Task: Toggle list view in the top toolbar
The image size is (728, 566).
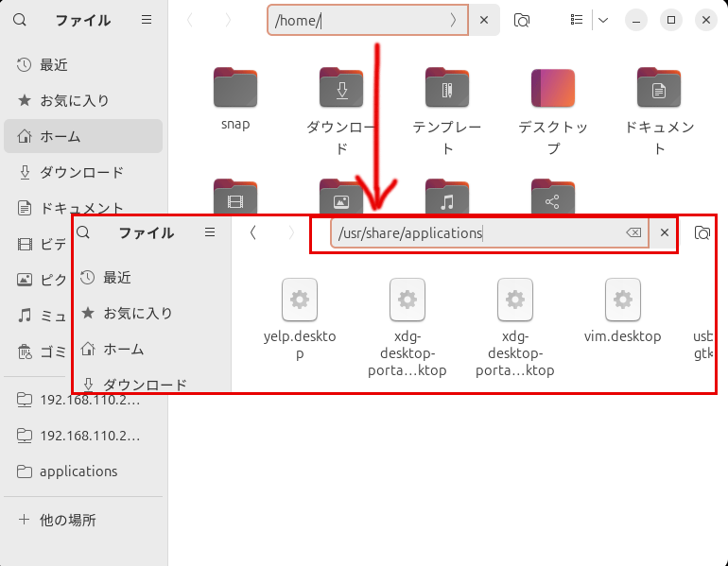Action: pos(577,20)
